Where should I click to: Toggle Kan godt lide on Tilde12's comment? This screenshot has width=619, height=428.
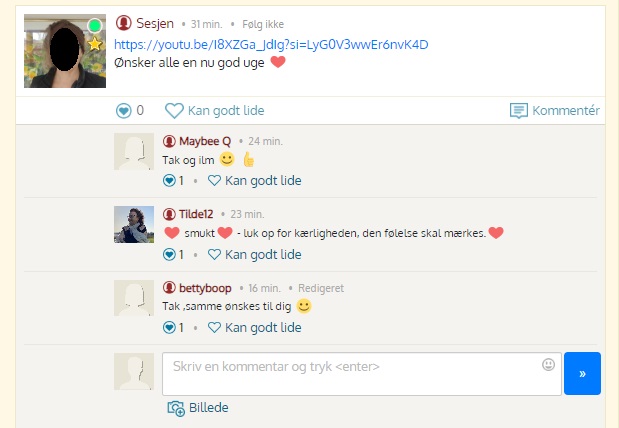pos(255,255)
